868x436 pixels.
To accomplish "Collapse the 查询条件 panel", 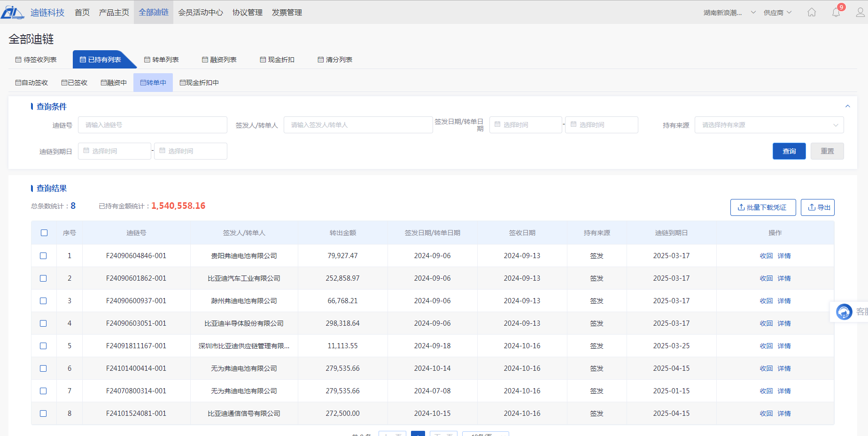I will click(848, 106).
